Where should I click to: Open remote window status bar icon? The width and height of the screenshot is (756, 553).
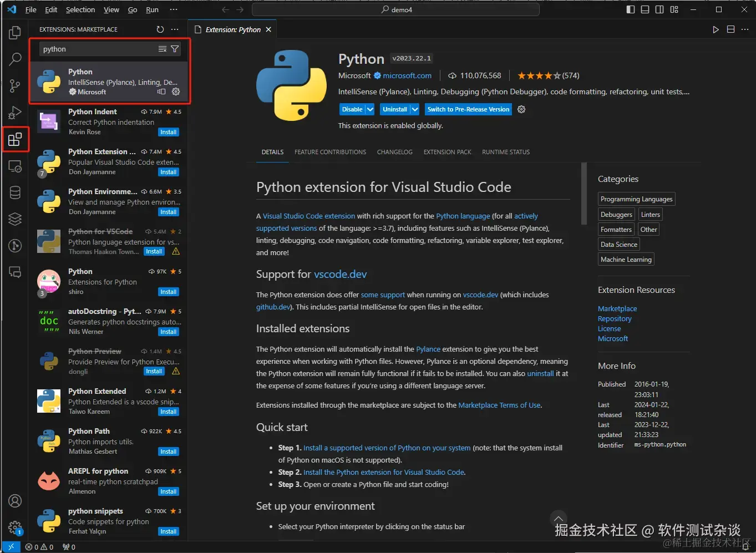[x=11, y=547]
